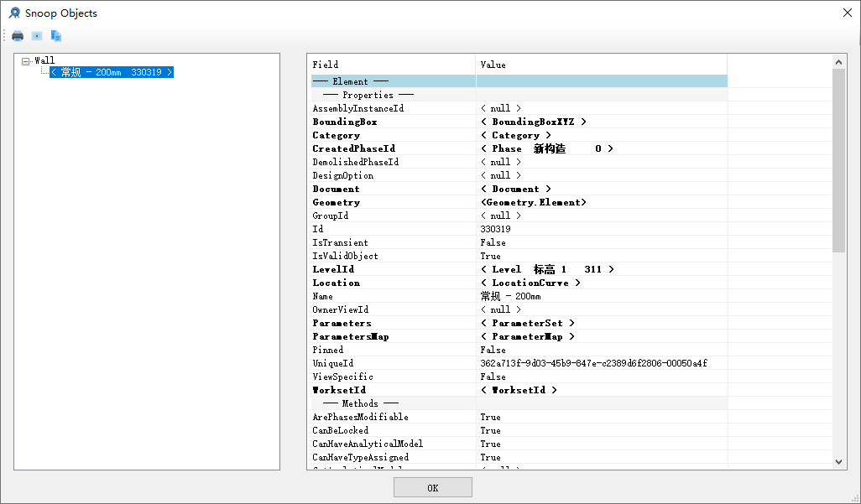Select the Element header row
This screenshot has width=861, height=504.
[x=519, y=81]
